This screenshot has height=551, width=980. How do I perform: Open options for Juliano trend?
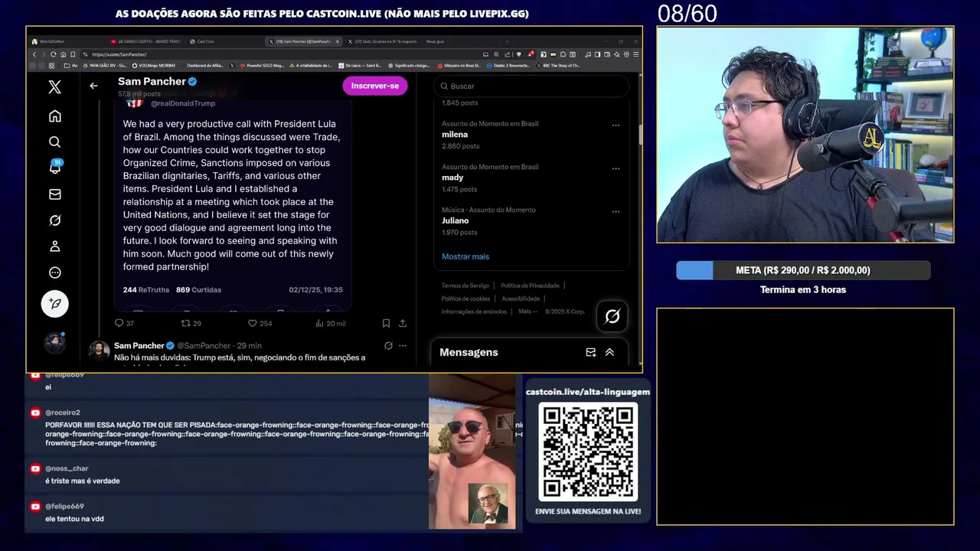pyautogui.click(x=616, y=211)
